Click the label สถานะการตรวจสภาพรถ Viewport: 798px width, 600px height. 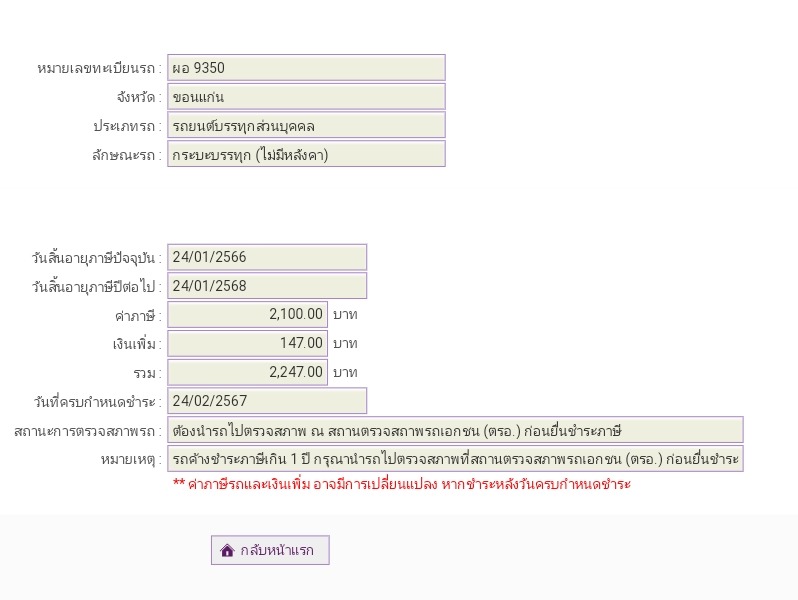[x=88, y=431]
